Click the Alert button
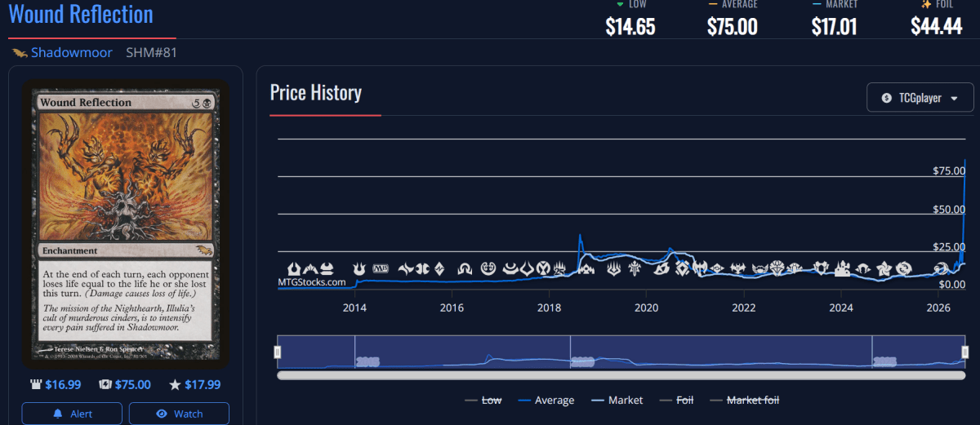 72,414
